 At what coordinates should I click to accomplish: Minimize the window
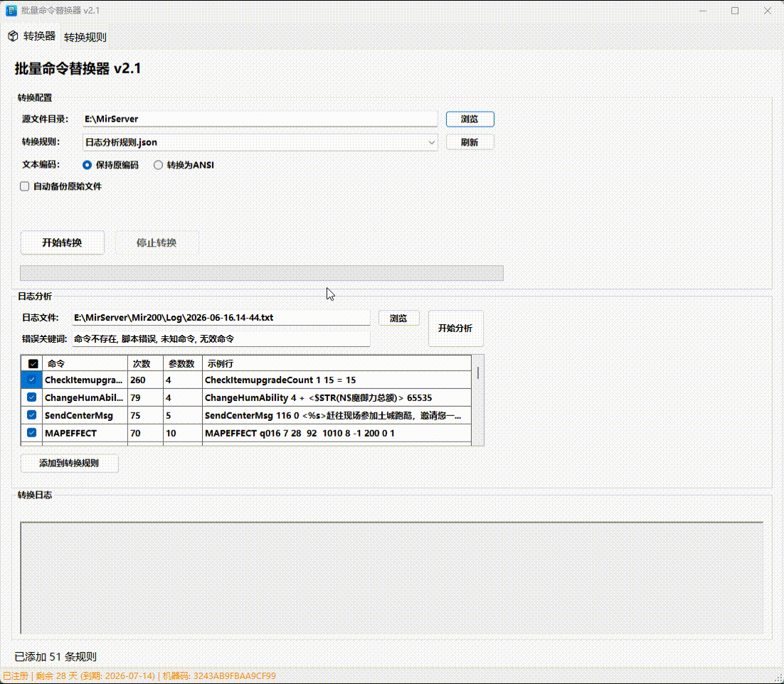702,11
